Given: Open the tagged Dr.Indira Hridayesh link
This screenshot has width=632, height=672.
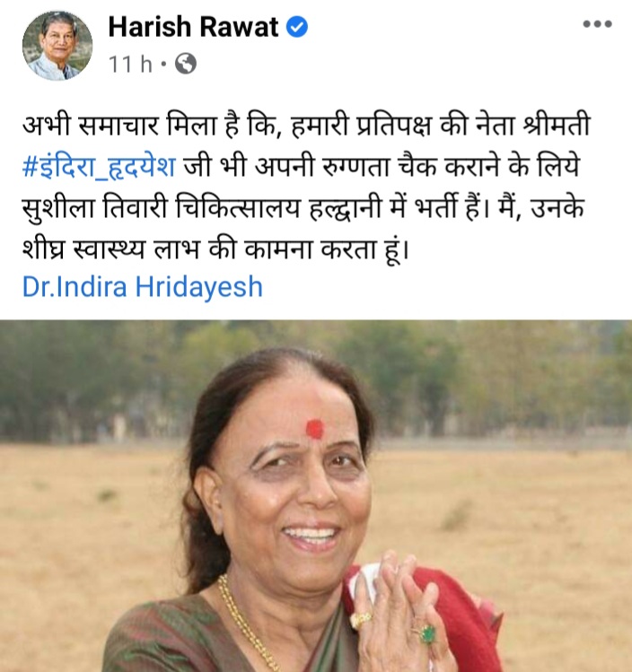Looking at the screenshot, I should [143, 287].
